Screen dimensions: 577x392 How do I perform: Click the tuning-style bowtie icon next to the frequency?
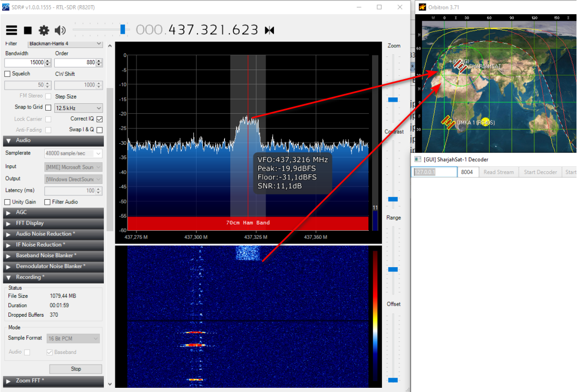tap(269, 31)
